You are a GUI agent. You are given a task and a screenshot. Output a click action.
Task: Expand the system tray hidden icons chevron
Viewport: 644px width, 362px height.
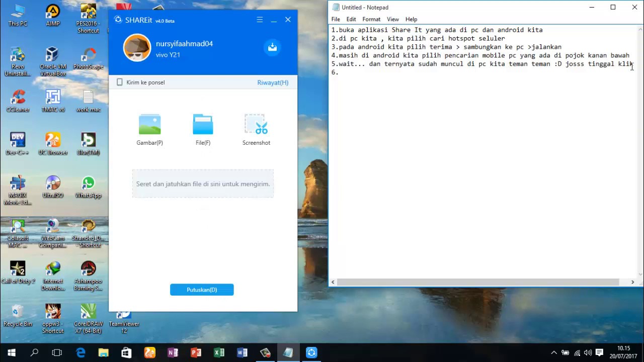(554, 353)
